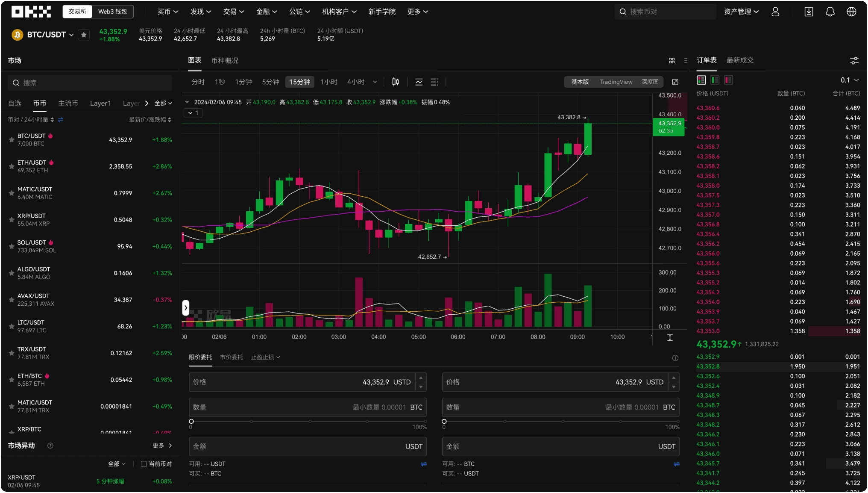Image resolution: width=868 pixels, height=493 pixels.
Task: Switch to the grid layout icon
Action: 672,61
